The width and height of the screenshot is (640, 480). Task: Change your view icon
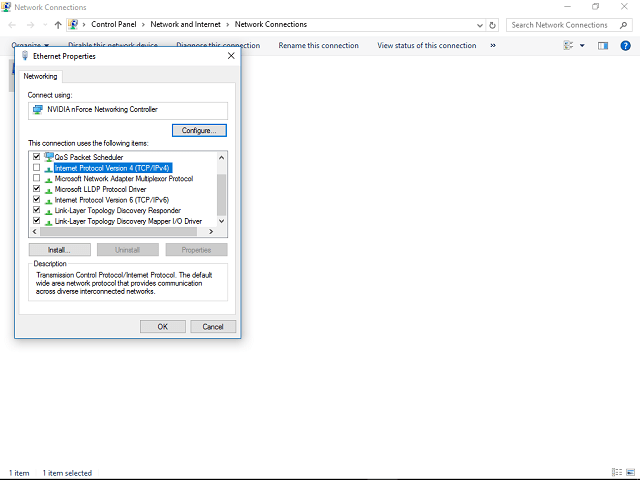568,45
